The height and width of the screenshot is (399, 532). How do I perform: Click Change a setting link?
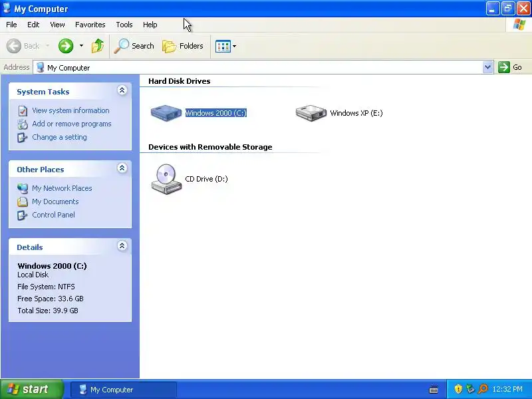pyautogui.click(x=59, y=137)
